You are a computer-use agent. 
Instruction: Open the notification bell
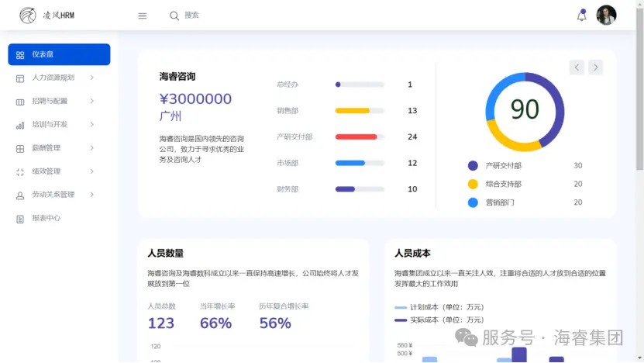coord(582,16)
